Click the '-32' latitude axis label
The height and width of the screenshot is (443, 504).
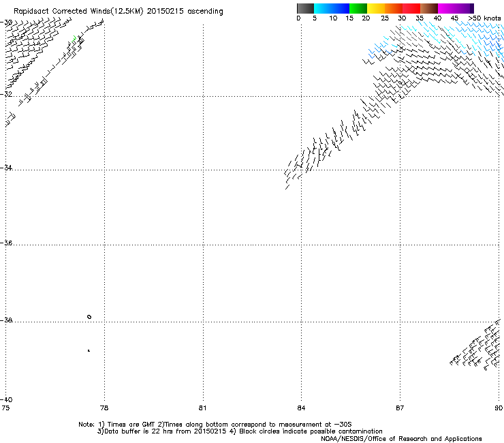point(6,94)
